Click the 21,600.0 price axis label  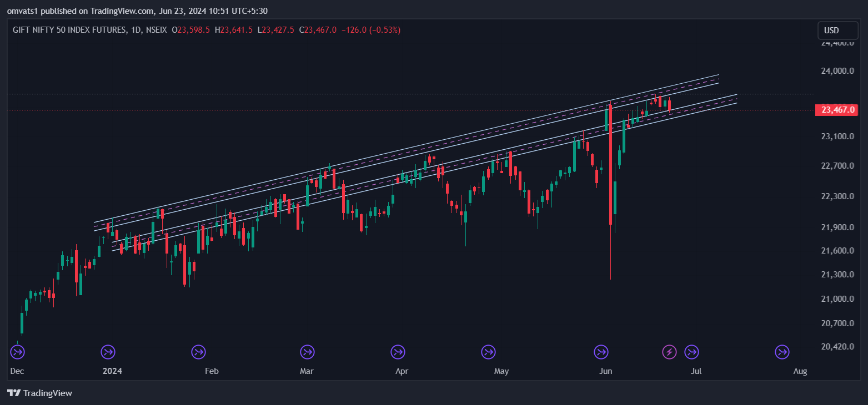837,251
